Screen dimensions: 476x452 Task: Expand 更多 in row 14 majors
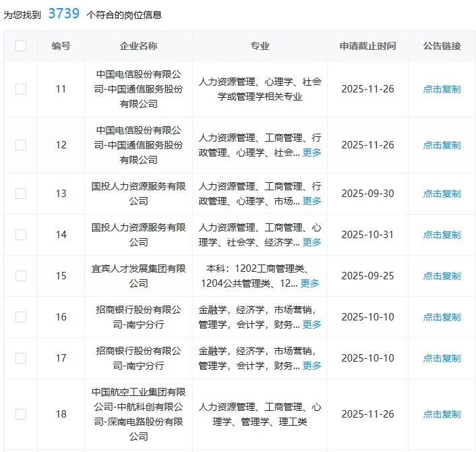click(x=311, y=242)
